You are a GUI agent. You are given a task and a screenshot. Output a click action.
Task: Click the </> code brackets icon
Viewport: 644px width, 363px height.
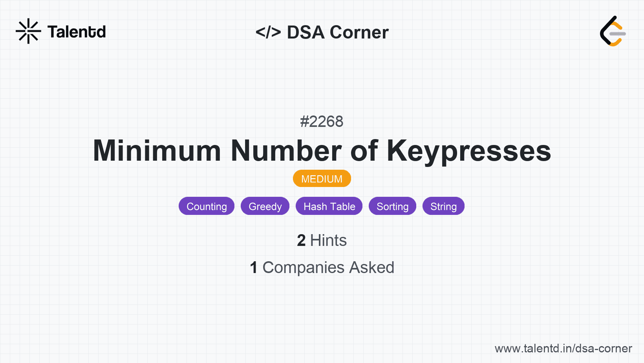[x=268, y=32]
